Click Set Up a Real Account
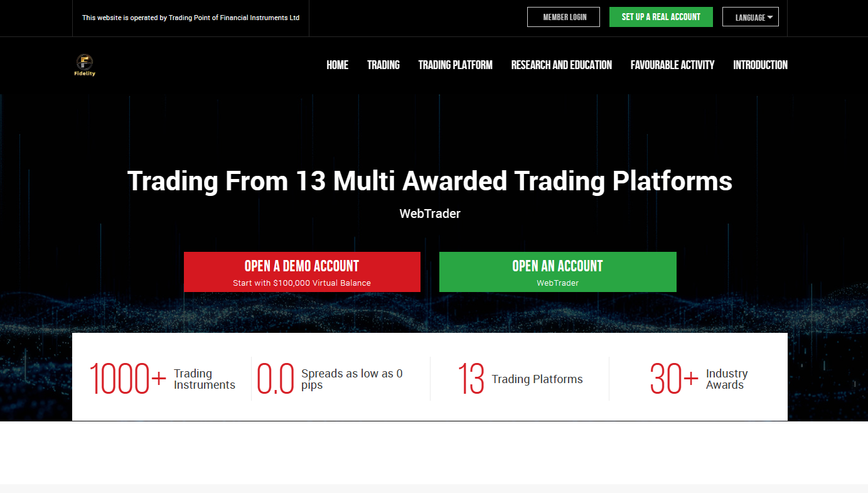 point(660,17)
